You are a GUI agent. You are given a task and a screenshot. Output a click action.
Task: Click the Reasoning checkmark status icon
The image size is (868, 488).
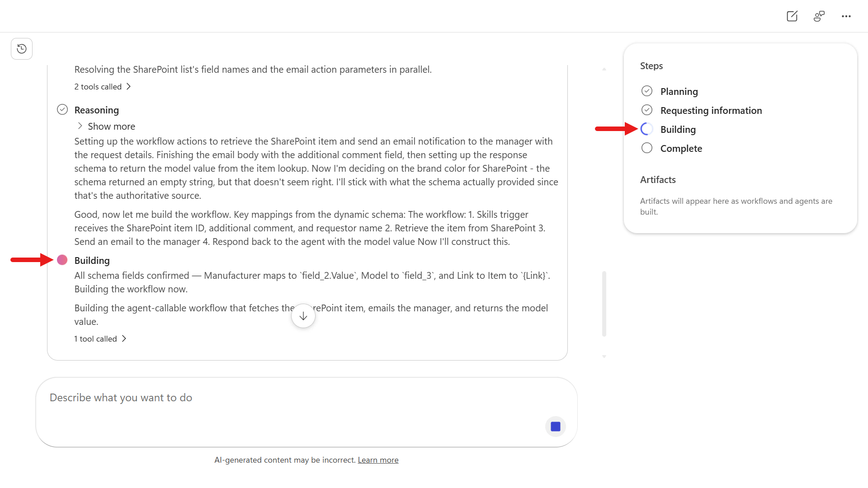(x=62, y=109)
